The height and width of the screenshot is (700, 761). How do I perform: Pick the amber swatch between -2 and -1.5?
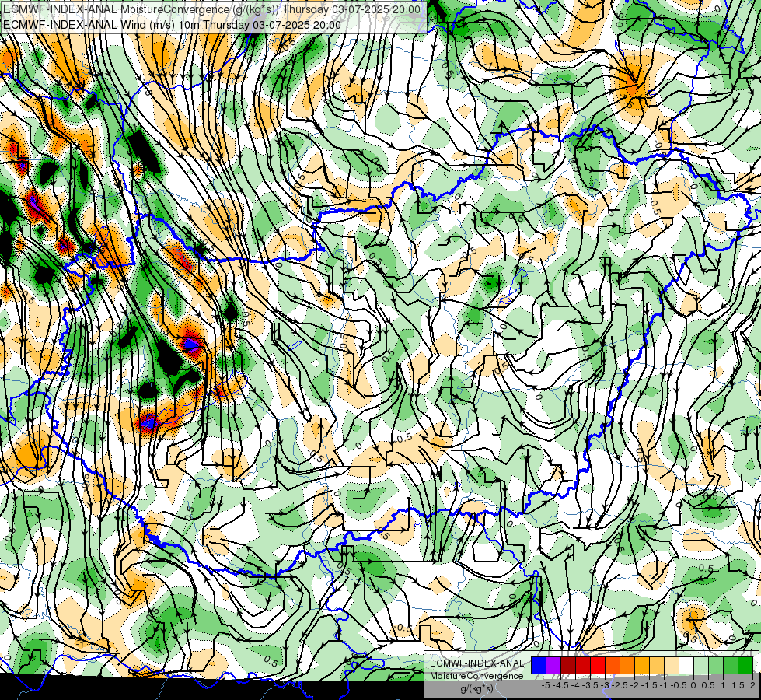pos(642,666)
